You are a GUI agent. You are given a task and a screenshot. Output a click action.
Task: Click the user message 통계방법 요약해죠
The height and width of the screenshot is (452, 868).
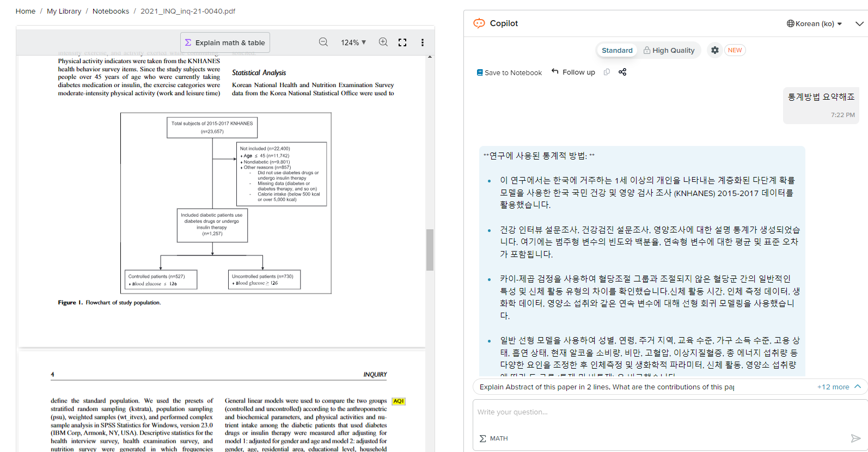(821, 97)
